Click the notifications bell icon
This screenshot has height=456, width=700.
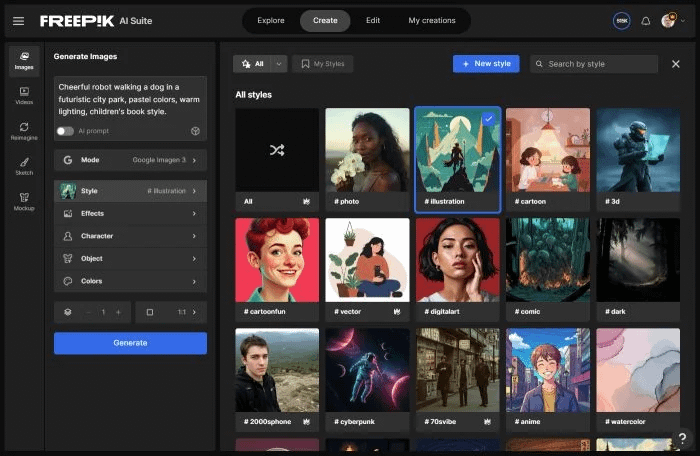646,21
